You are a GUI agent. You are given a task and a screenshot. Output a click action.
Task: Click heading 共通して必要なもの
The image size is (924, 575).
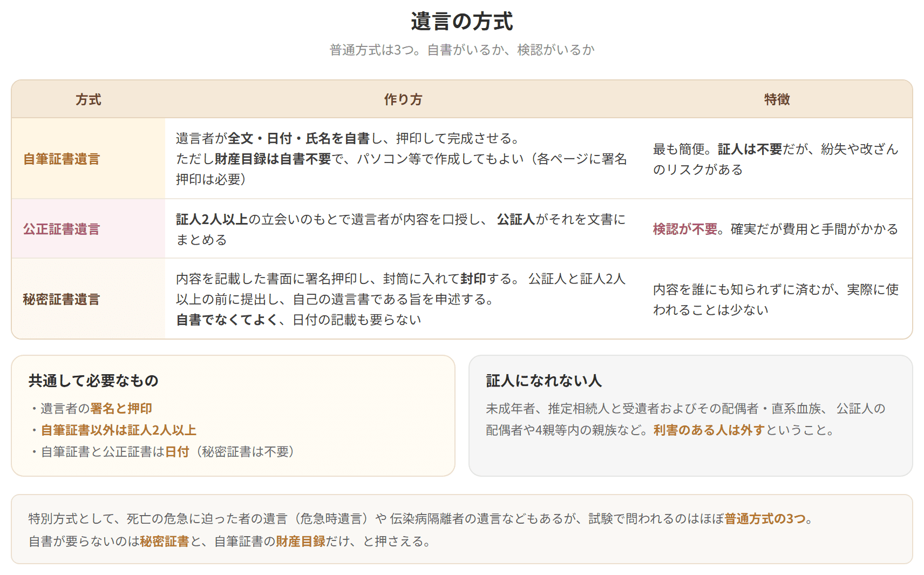click(93, 381)
